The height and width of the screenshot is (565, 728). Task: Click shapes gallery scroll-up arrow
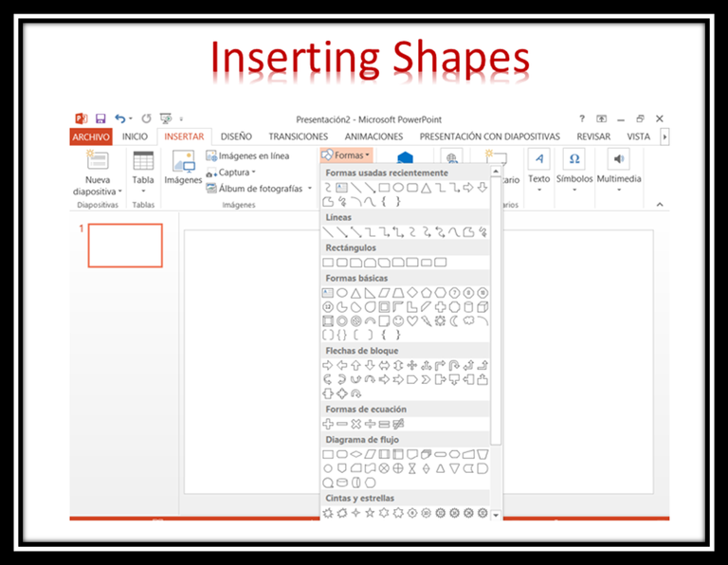(496, 172)
